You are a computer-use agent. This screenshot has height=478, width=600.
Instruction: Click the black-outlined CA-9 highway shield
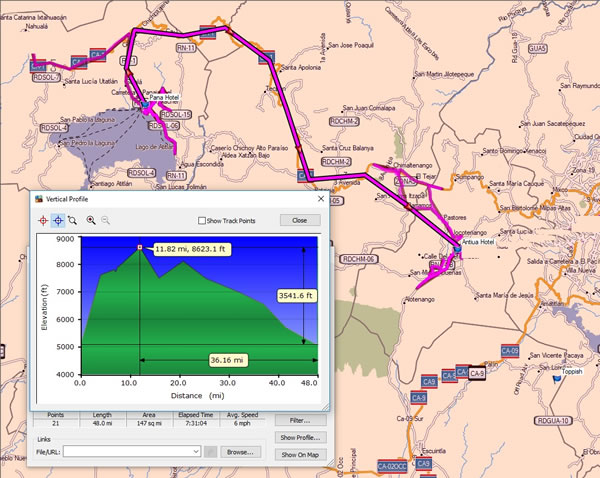click(x=477, y=374)
